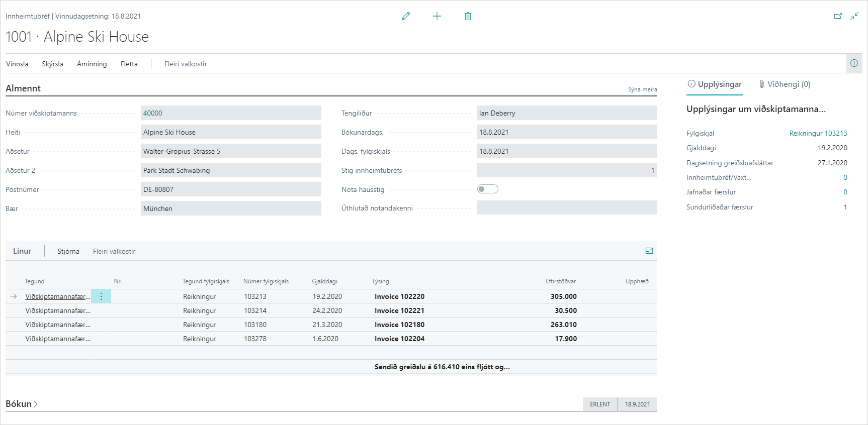The height and width of the screenshot is (425, 868).
Task: Select the Invoice 102180 line row
Action: pyautogui.click(x=399, y=325)
